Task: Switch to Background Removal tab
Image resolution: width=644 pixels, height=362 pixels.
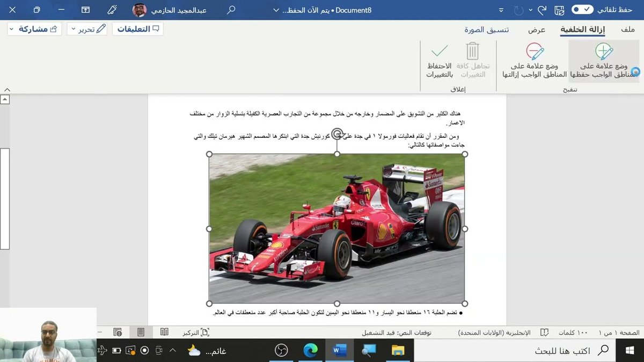Action: [582, 29]
